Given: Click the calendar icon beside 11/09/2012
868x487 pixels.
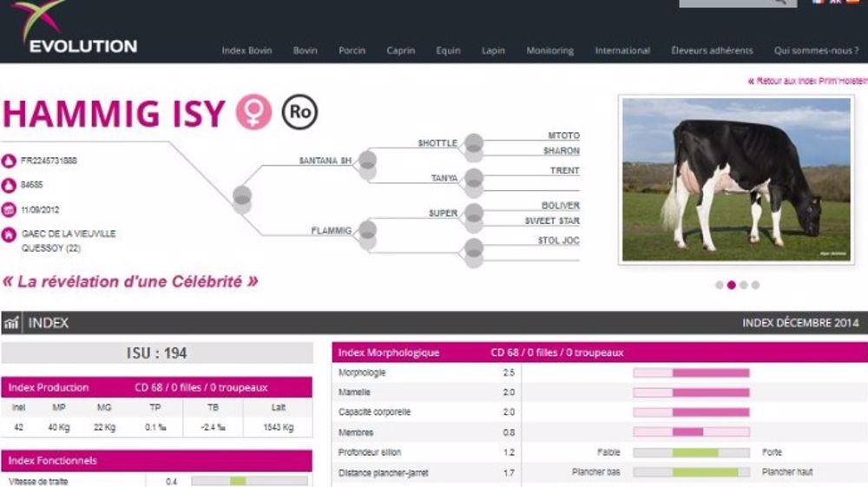Looking at the screenshot, I should 9,210.
